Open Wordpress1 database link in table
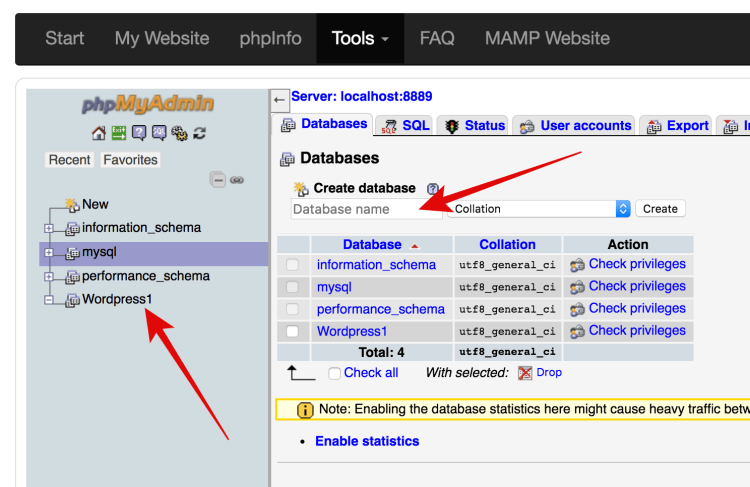 pyautogui.click(x=352, y=332)
